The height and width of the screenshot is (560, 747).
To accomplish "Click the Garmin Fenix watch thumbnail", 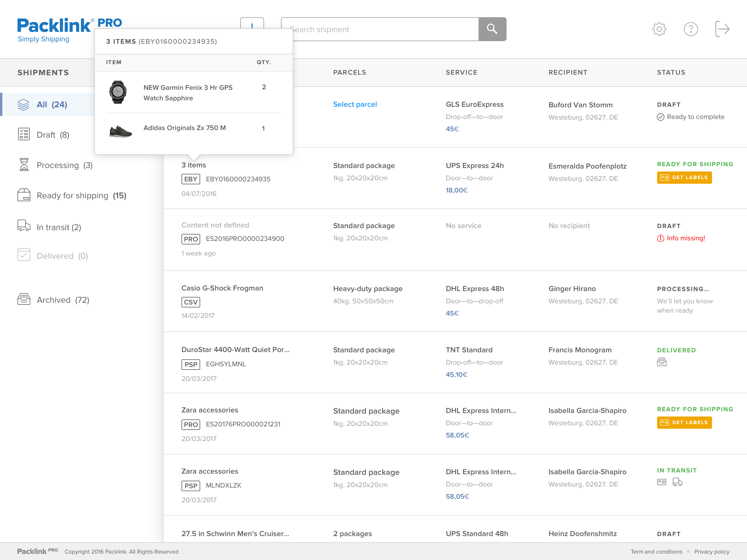I will pos(118,92).
